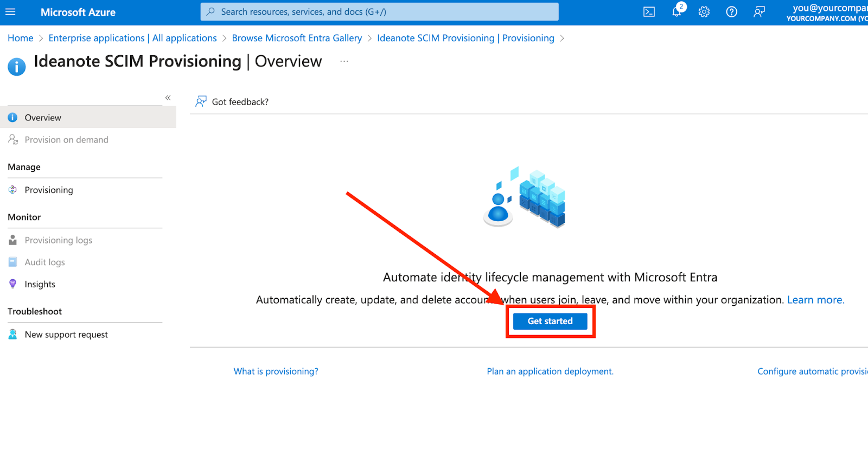Click Got feedback? text

(240, 102)
